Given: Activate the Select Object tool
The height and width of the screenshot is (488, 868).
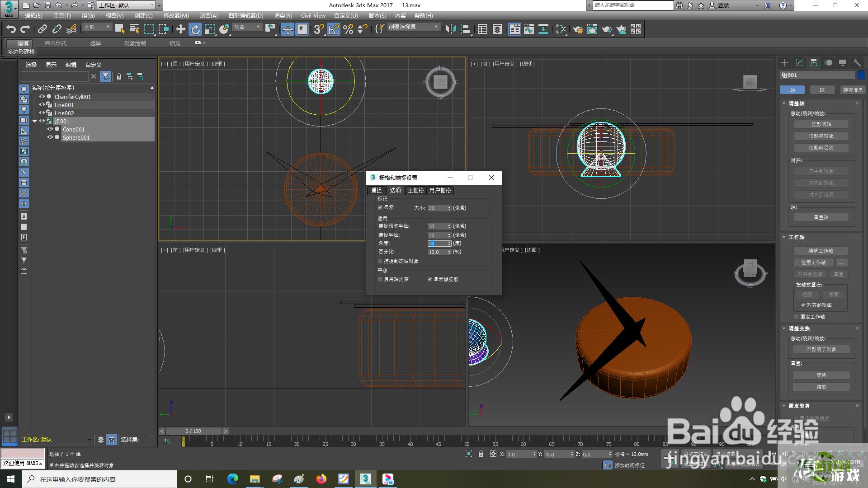Looking at the screenshot, I should [x=120, y=29].
